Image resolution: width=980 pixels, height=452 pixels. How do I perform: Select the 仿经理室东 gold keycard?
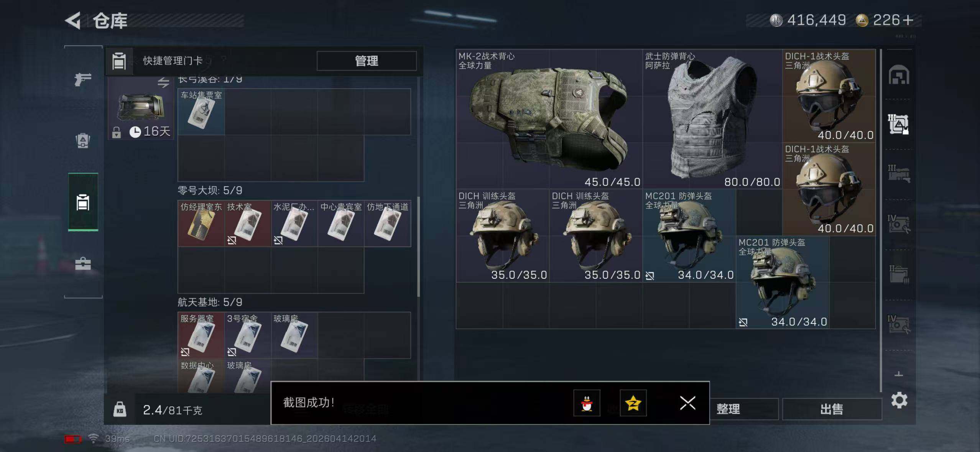click(x=201, y=224)
